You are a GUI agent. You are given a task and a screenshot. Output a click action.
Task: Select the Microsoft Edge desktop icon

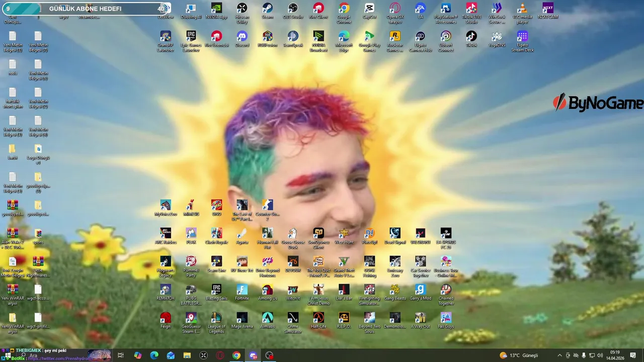344,42
